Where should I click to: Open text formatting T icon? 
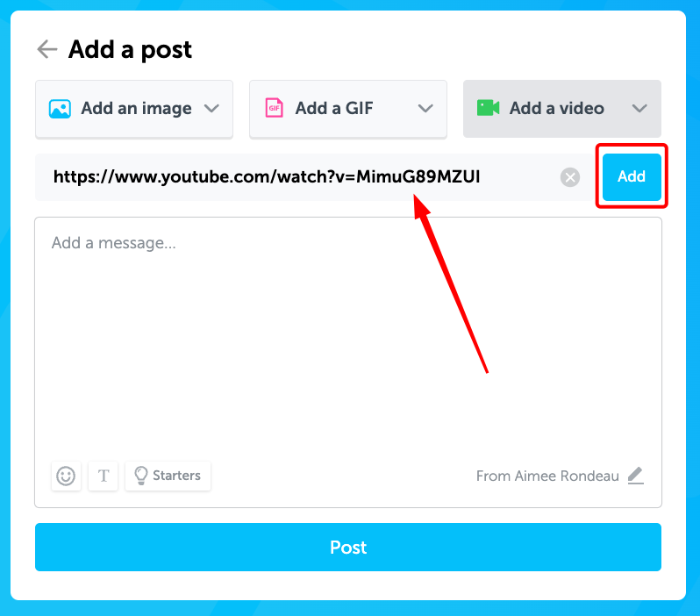[104, 476]
